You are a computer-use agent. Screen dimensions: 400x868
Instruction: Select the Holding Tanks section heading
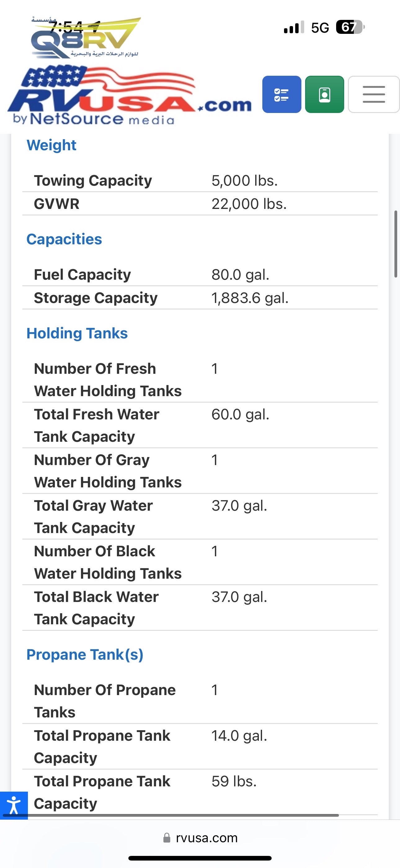pyautogui.click(x=77, y=333)
